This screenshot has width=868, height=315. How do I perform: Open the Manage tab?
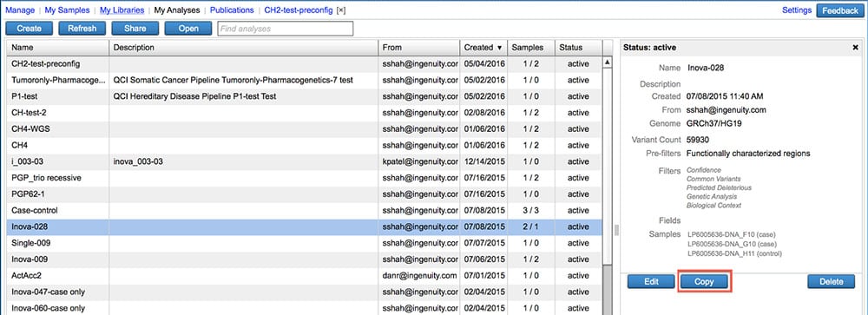click(x=19, y=10)
